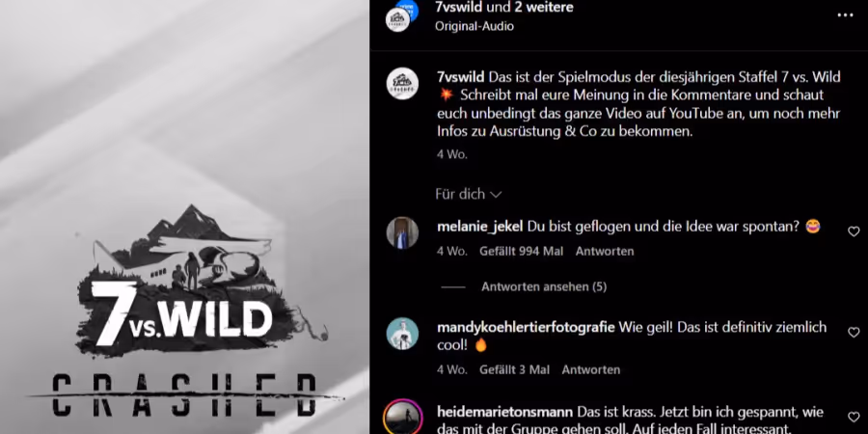Click 7vswild avatar next to caption
The height and width of the screenshot is (434, 868).
[402, 84]
